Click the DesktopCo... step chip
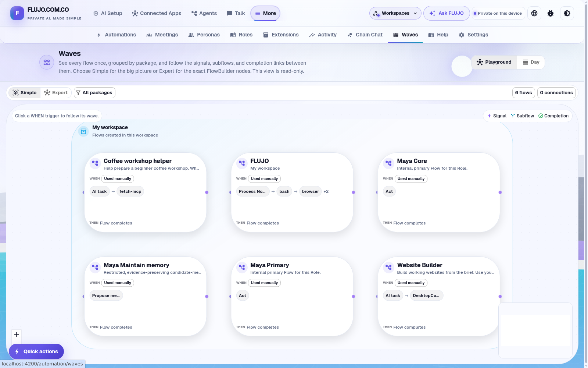 pyautogui.click(x=426, y=296)
